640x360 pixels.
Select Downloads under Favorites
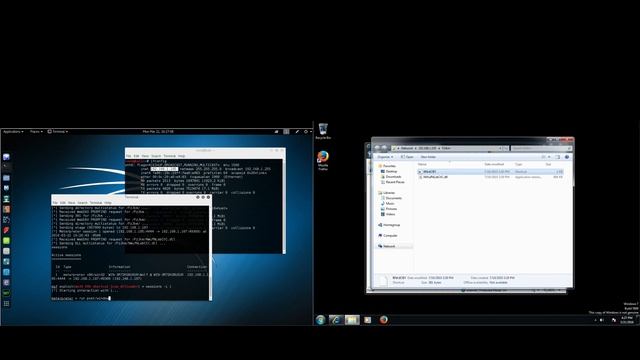391,177
